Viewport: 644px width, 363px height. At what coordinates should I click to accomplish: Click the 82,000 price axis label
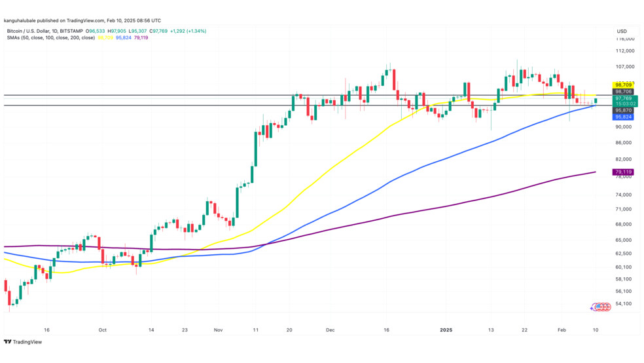pyautogui.click(x=624, y=159)
